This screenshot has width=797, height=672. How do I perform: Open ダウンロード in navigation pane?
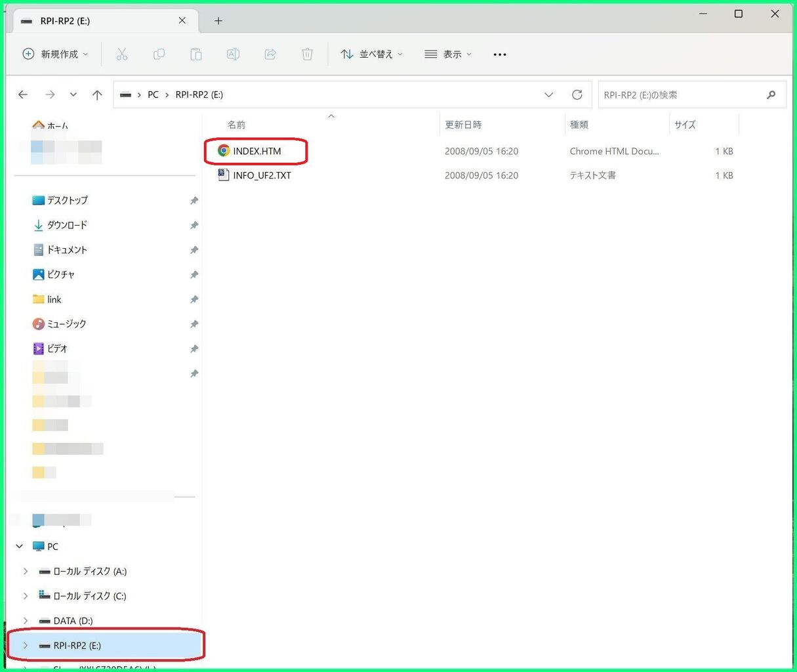point(60,225)
